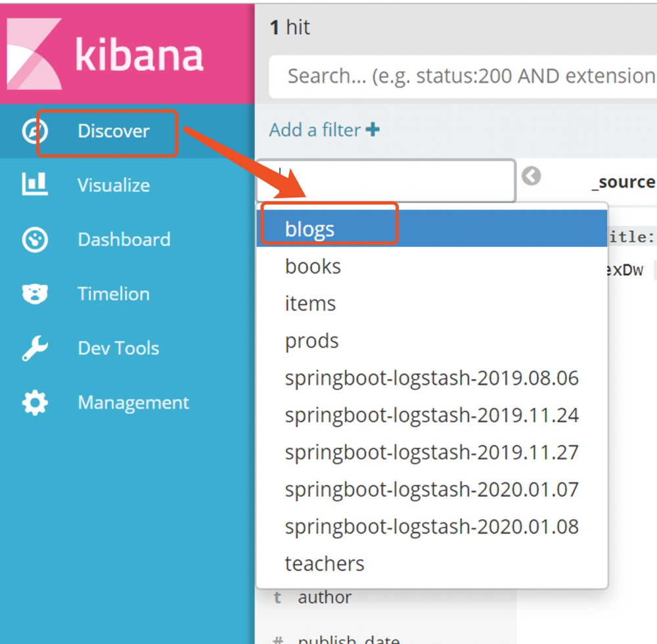This screenshot has height=644, width=657.
Task: Choose springboot-logstash-2020.01.07 index pattern
Action: pos(432,490)
